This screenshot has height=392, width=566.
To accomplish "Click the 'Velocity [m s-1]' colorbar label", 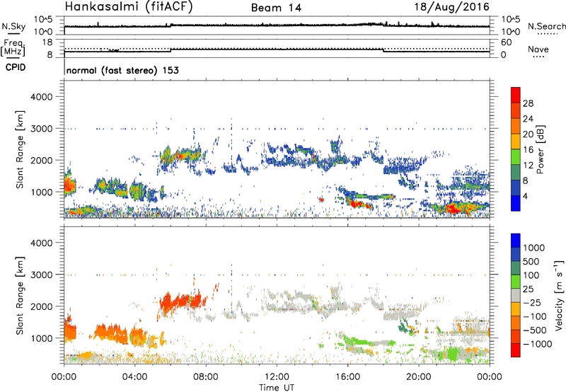I will pos(559,295).
